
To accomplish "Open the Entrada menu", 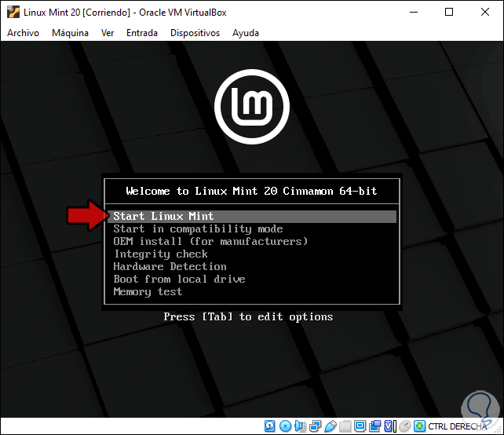I will click(142, 33).
